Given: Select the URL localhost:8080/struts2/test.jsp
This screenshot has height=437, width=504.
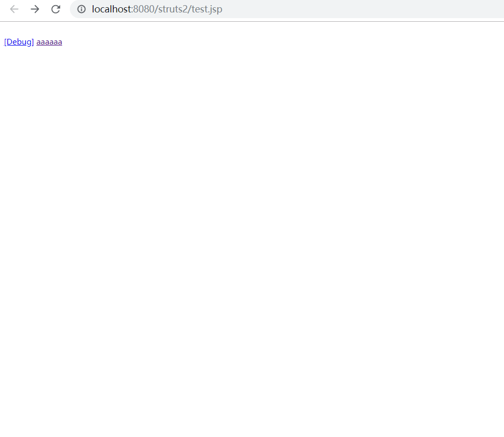Looking at the screenshot, I should [x=156, y=9].
